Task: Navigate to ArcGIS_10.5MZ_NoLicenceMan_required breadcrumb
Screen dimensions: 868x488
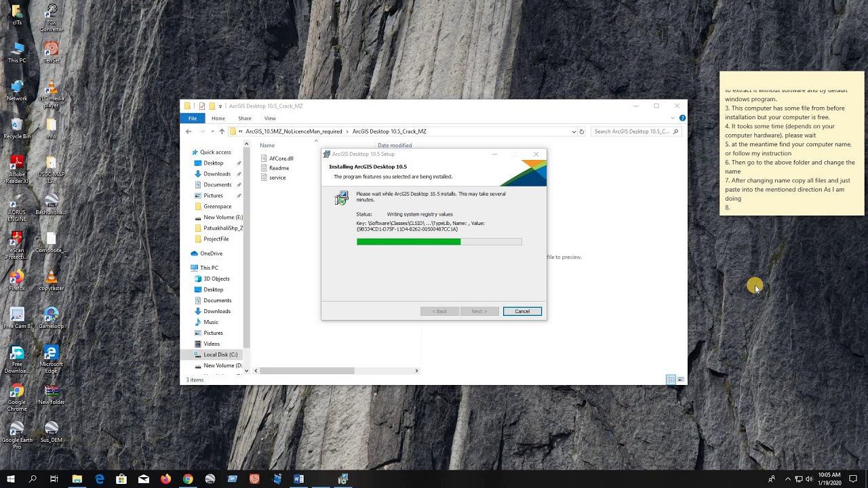Action: click(x=294, y=131)
